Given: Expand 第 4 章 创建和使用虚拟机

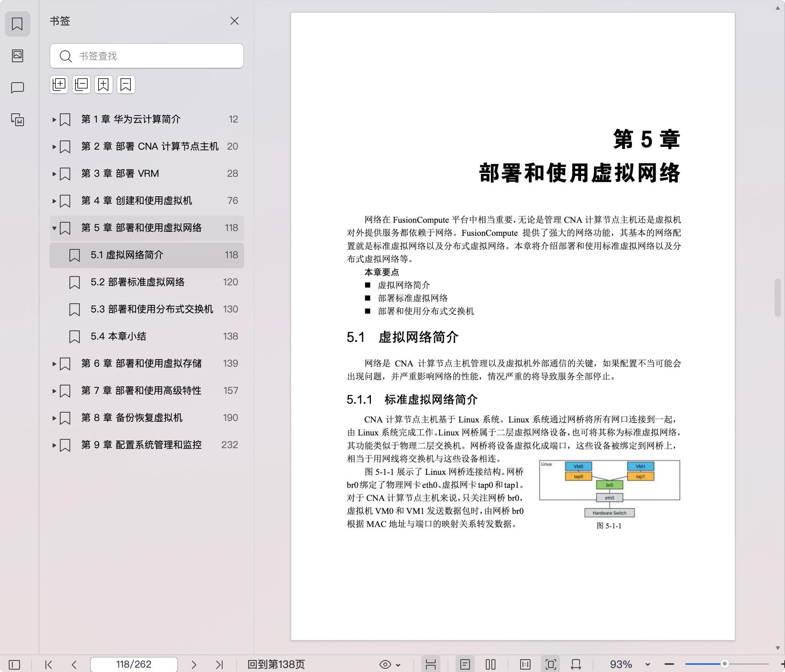Looking at the screenshot, I should [x=54, y=201].
